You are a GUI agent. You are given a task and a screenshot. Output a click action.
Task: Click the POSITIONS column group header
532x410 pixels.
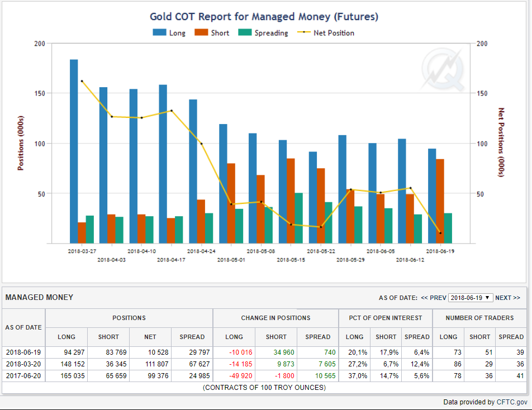click(129, 318)
